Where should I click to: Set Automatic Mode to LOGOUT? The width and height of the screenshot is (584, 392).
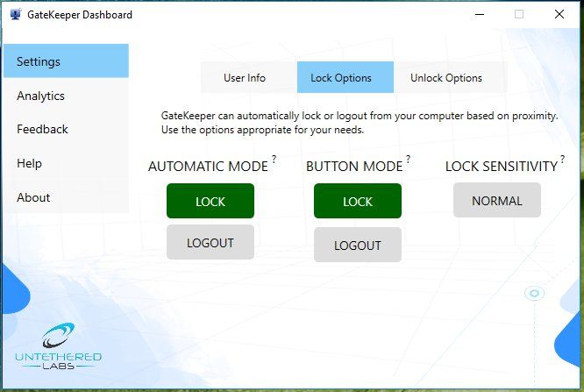tap(210, 242)
